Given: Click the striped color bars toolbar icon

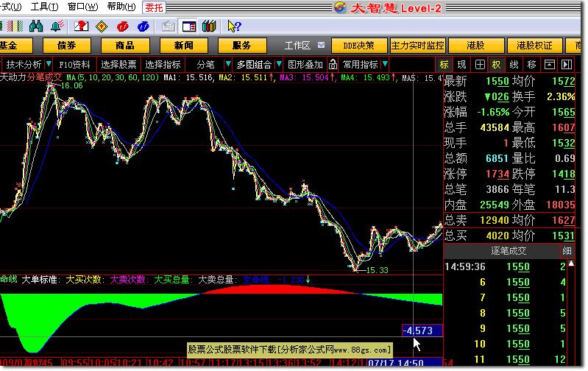Looking at the screenshot, I should [x=14, y=26].
